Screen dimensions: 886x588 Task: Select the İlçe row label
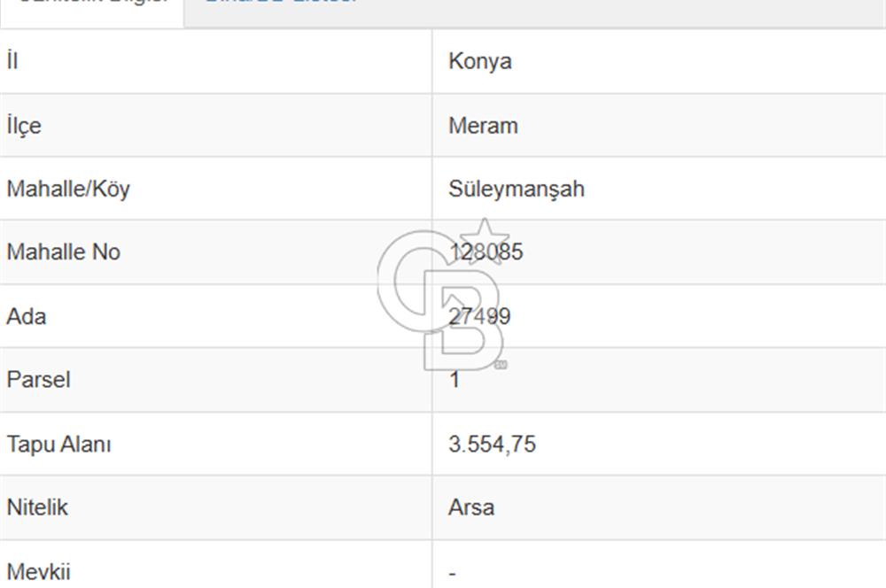[x=24, y=125]
